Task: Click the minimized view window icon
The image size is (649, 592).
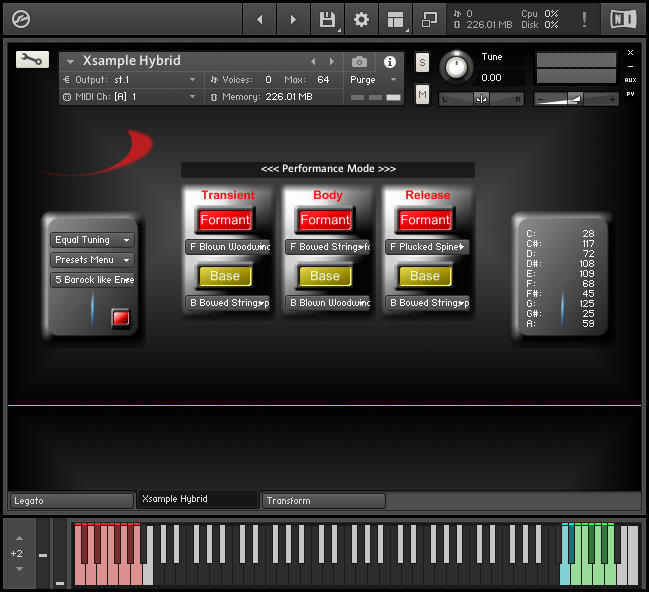Action: pyautogui.click(x=429, y=19)
